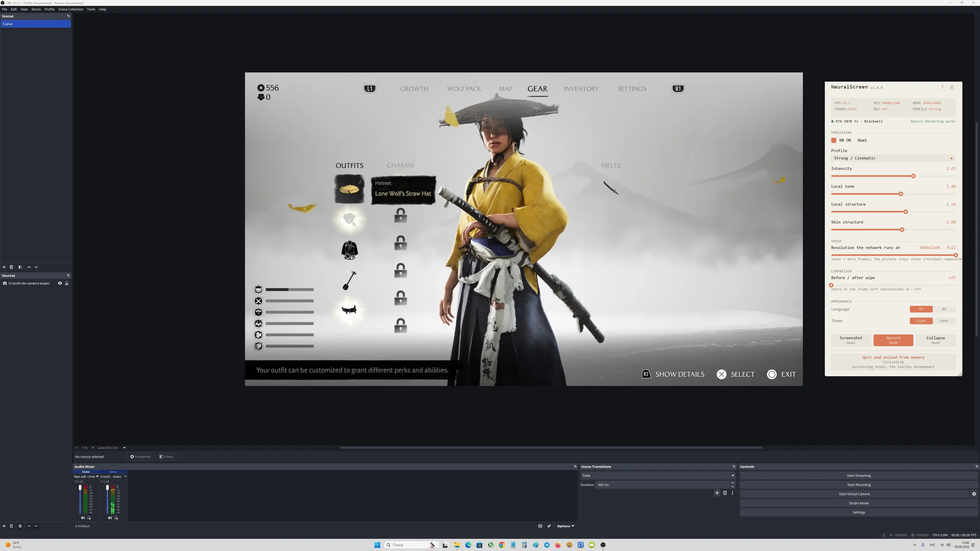Open the Audio Mixer advanced audio properties icon
980x551 pixels.
point(549,526)
